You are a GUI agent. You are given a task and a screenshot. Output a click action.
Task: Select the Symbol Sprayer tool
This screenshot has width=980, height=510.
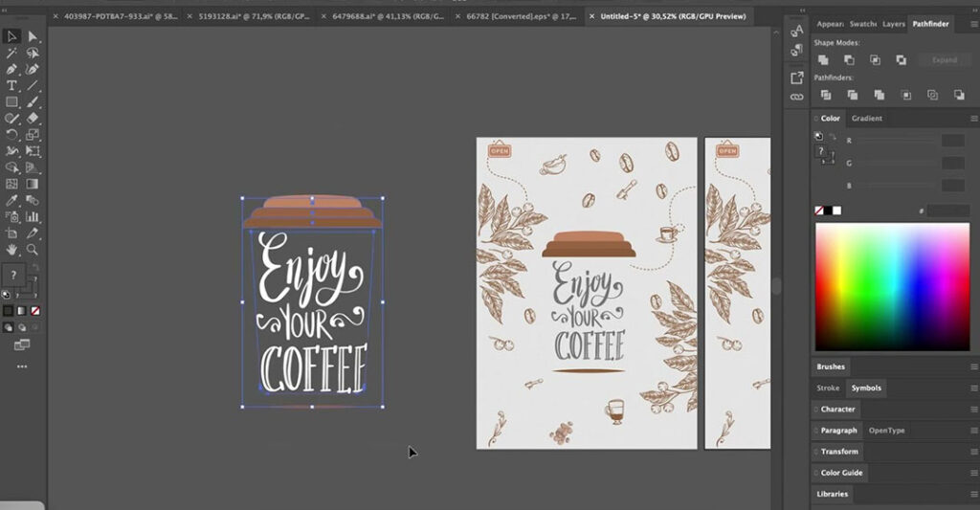11,217
